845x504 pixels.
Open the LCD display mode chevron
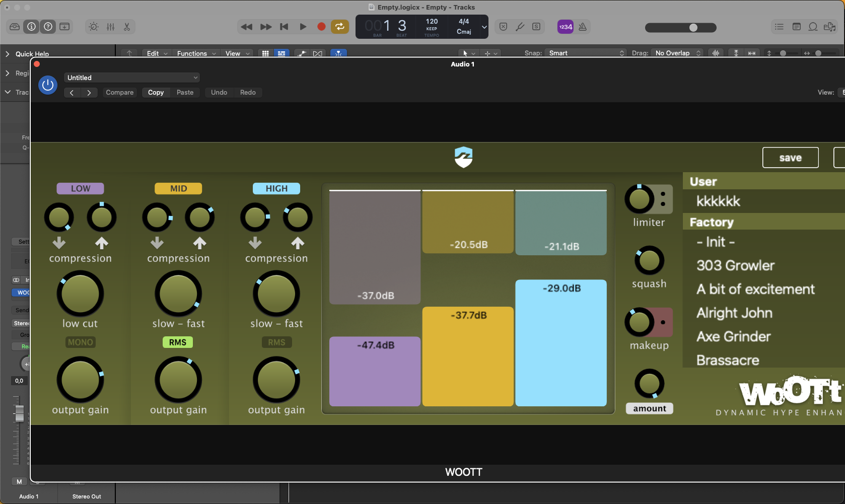(x=484, y=27)
